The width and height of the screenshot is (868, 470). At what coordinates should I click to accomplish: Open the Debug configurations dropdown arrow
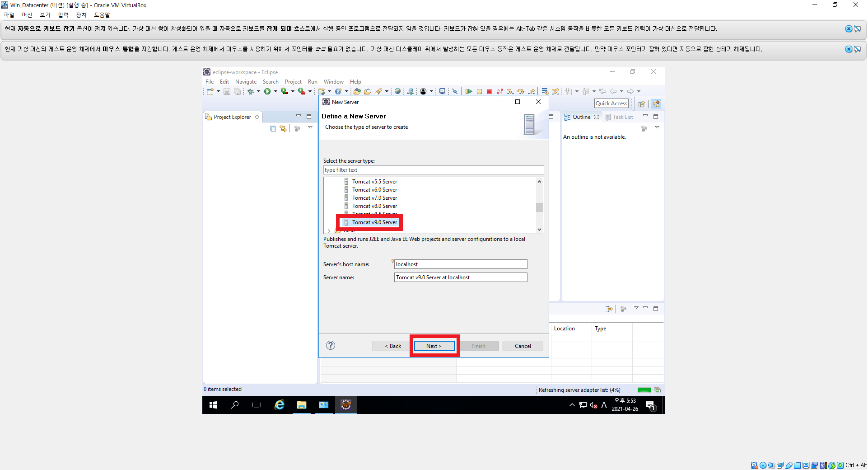click(x=258, y=91)
